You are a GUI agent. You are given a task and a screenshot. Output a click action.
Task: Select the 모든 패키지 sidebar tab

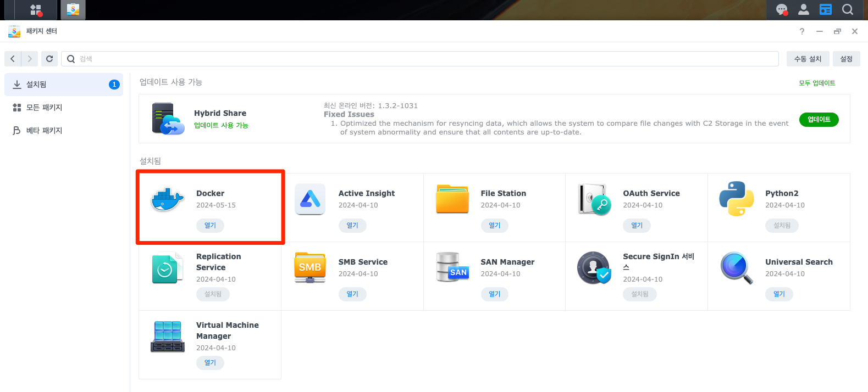(x=64, y=108)
